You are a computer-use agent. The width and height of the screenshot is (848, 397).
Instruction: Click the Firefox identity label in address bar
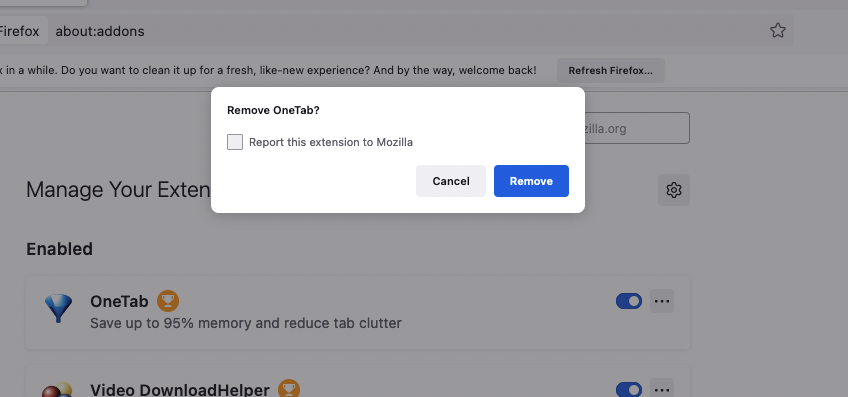click(x=20, y=31)
